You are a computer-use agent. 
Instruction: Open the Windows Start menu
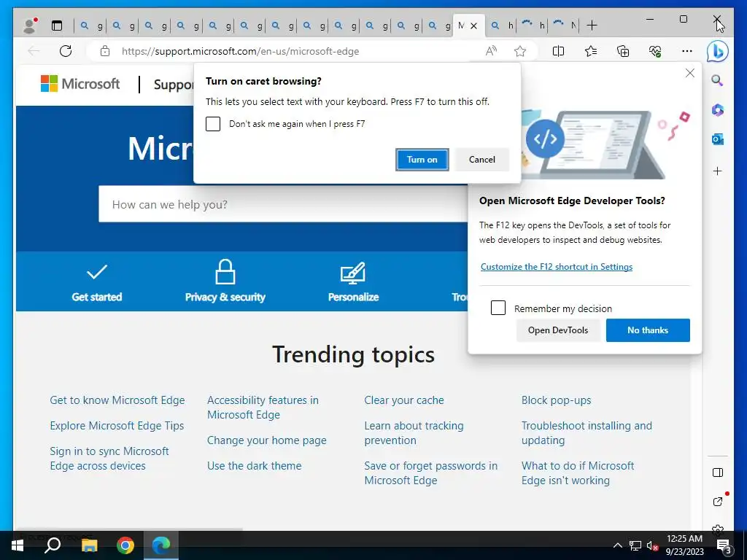(x=18, y=545)
